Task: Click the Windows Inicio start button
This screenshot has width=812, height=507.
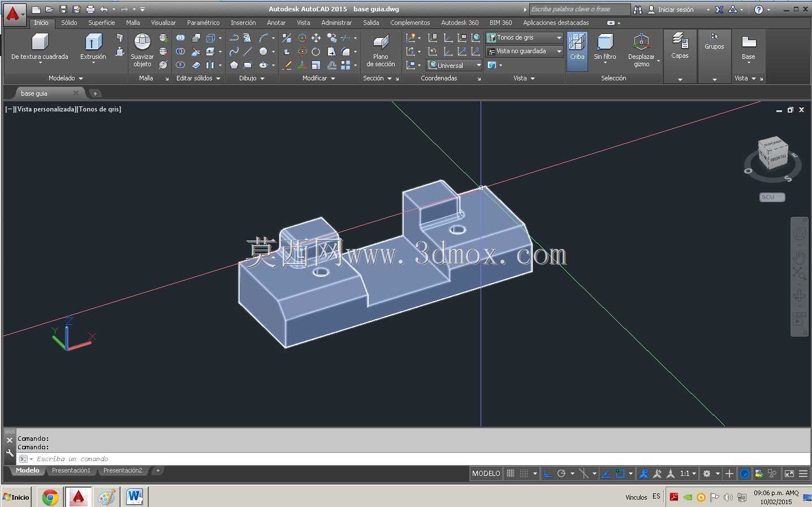Action: click(16, 497)
